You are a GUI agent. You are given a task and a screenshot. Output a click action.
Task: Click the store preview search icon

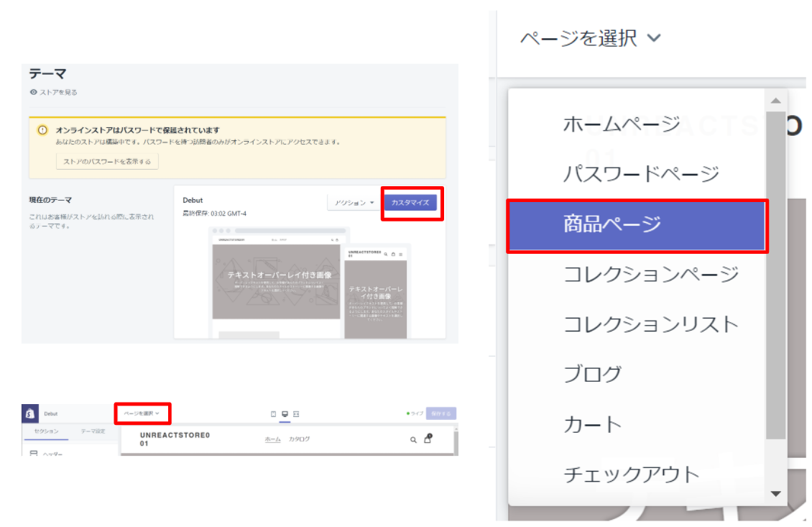point(413,440)
